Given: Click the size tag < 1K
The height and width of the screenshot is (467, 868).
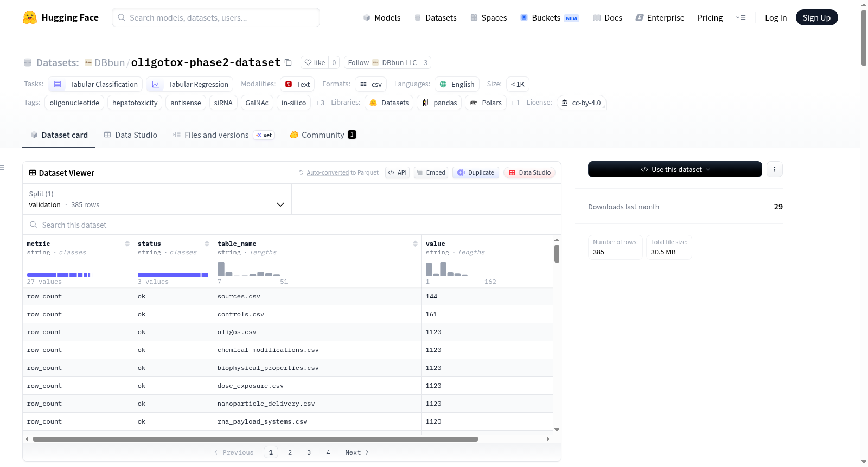Looking at the screenshot, I should [x=518, y=84].
